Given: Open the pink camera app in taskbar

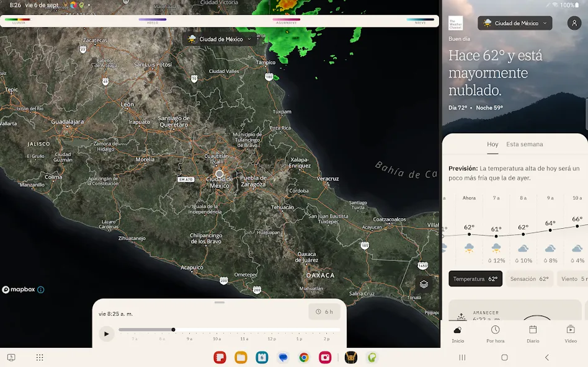Looking at the screenshot, I should pos(325,357).
